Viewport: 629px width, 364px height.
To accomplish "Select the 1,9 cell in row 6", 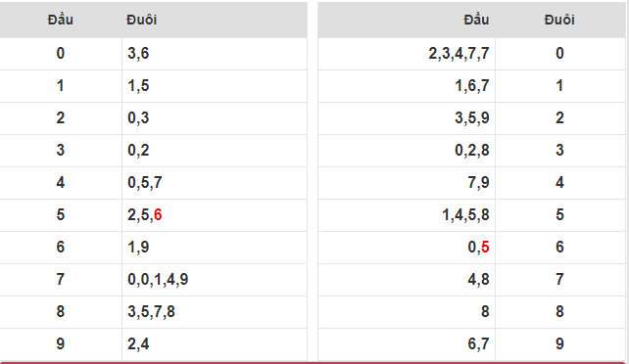I will [215, 248].
